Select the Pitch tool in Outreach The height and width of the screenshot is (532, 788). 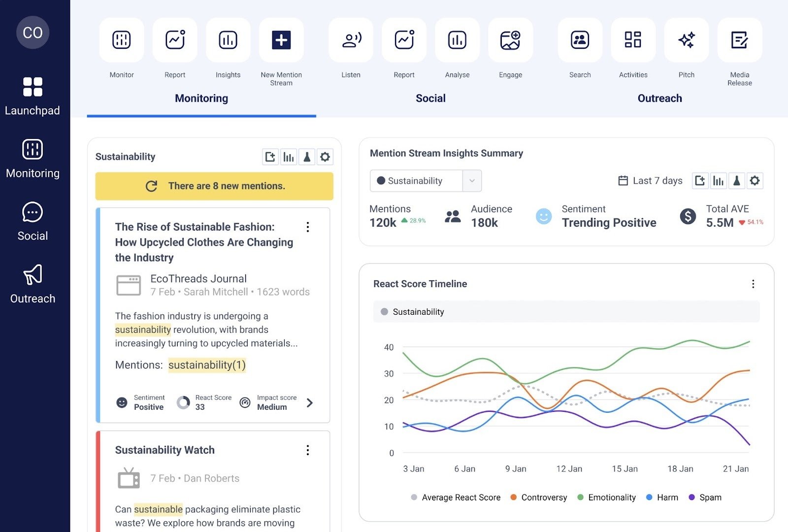(x=686, y=40)
